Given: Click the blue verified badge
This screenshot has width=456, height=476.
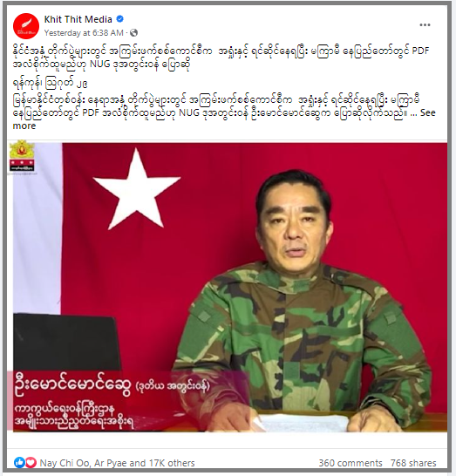Looking at the screenshot, I should tap(120, 19).
